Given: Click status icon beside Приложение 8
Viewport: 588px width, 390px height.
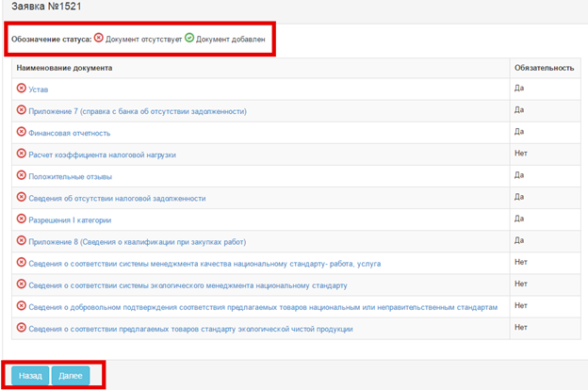Looking at the screenshot, I should coord(22,240).
